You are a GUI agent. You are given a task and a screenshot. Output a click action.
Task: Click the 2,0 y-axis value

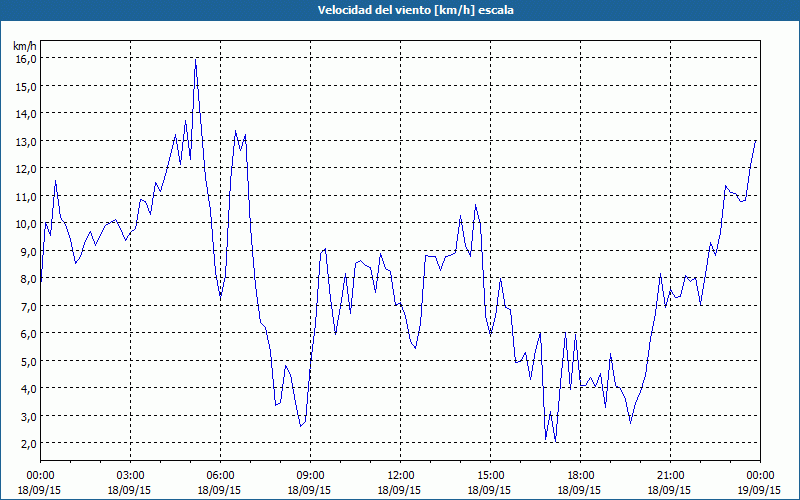[28, 443]
